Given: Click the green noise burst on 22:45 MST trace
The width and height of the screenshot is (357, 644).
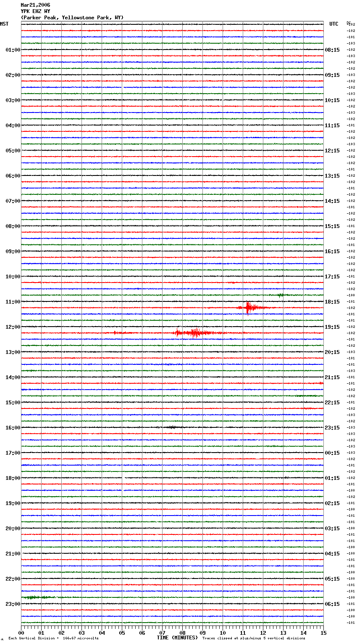Looking at the screenshot, I should point(38,597).
